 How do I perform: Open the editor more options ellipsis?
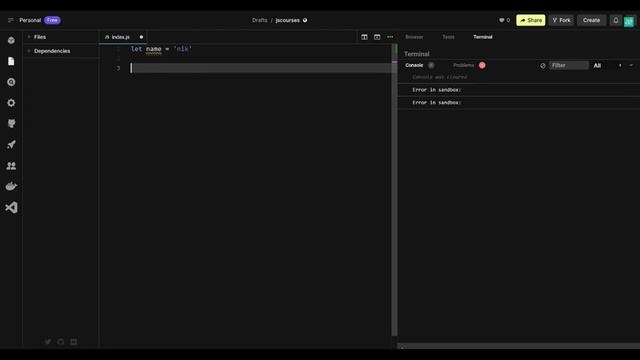coord(390,37)
